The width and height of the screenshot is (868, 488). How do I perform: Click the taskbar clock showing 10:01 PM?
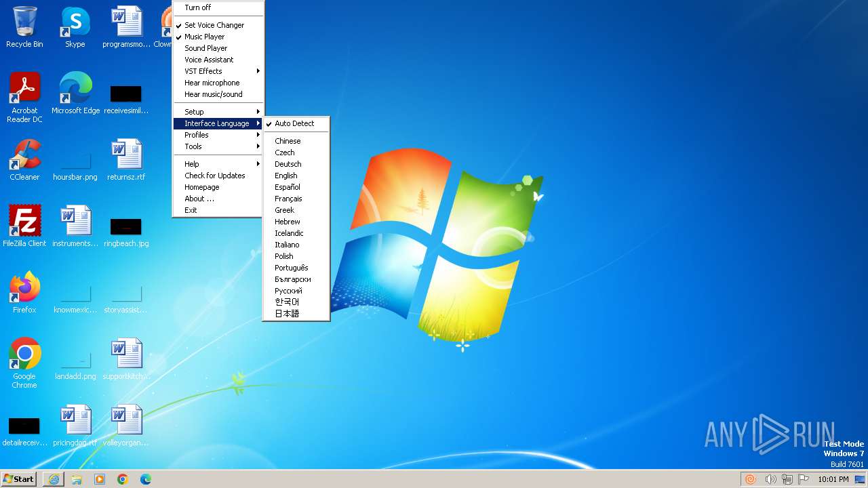(x=833, y=479)
